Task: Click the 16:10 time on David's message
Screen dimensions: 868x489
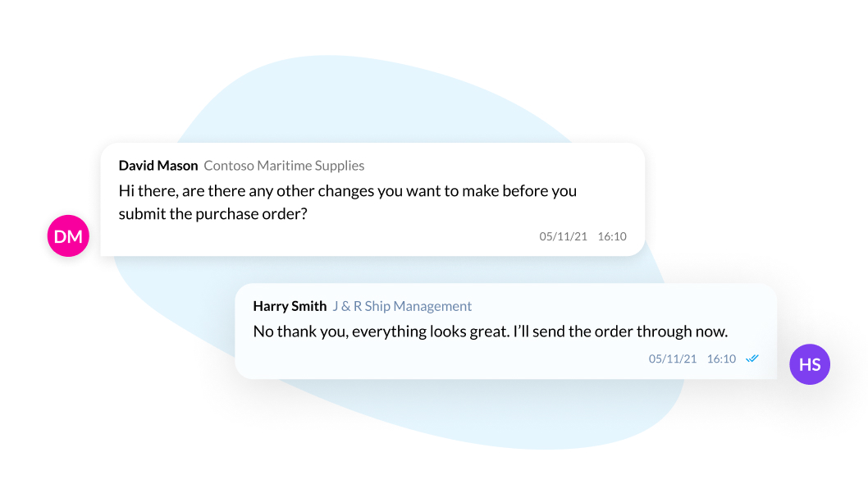Action: tap(612, 236)
